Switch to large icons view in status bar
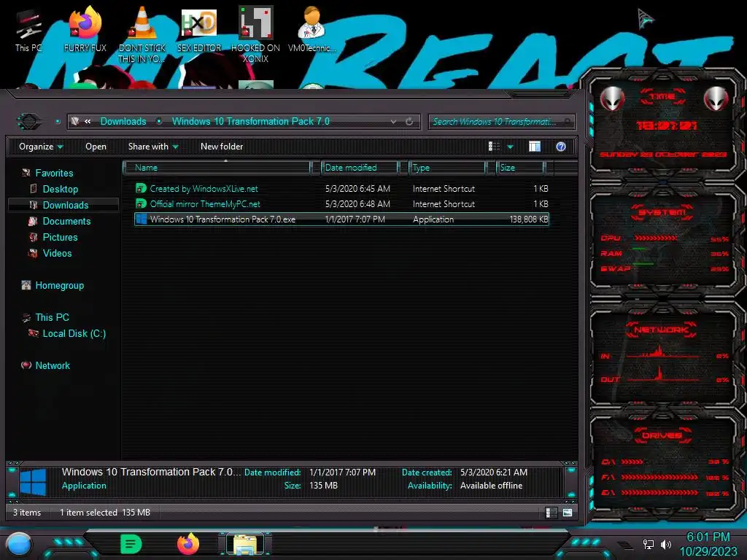This screenshot has width=747, height=560. pyautogui.click(x=568, y=513)
